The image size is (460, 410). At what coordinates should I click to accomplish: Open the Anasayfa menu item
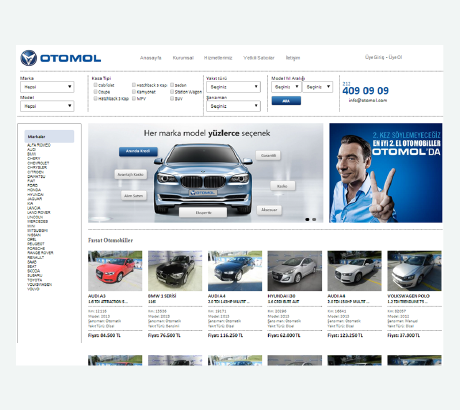pos(151,58)
